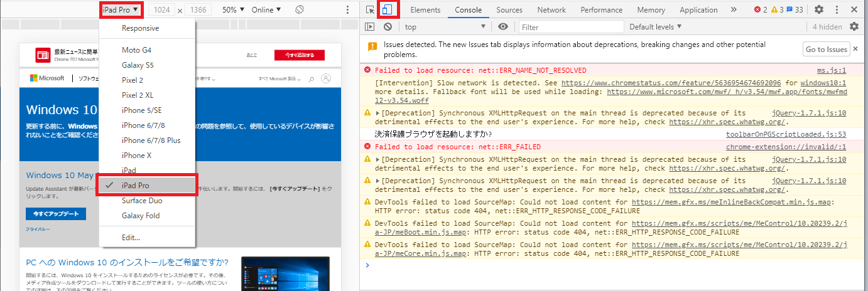Open the top JavaScript context dropdown
Screen dimensions: 868x291
click(x=445, y=27)
